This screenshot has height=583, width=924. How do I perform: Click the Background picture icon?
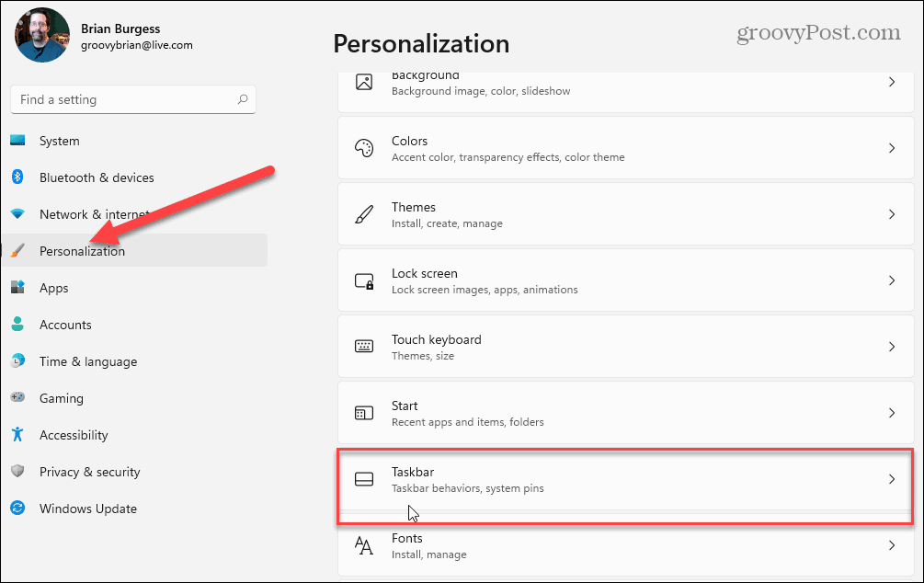click(364, 82)
